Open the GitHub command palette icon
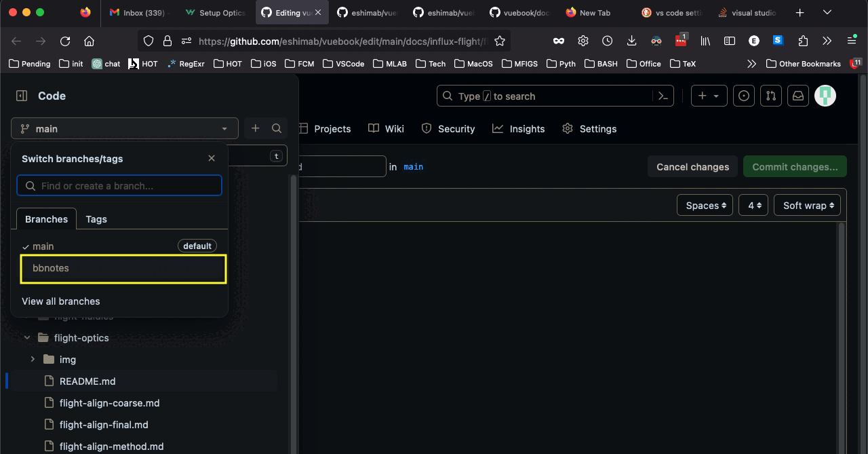868x454 pixels. coord(664,96)
